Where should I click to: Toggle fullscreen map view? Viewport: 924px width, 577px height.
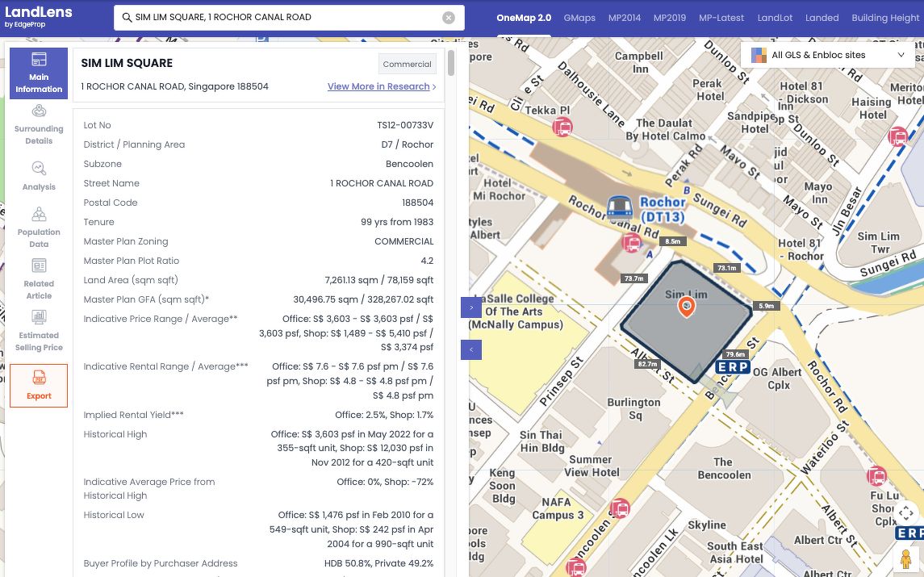(x=905, y=512)
